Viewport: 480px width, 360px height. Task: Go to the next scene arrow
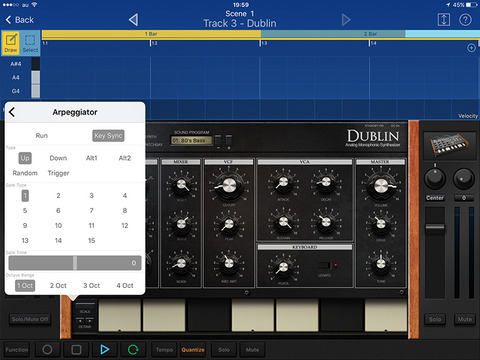click(346, 20)
